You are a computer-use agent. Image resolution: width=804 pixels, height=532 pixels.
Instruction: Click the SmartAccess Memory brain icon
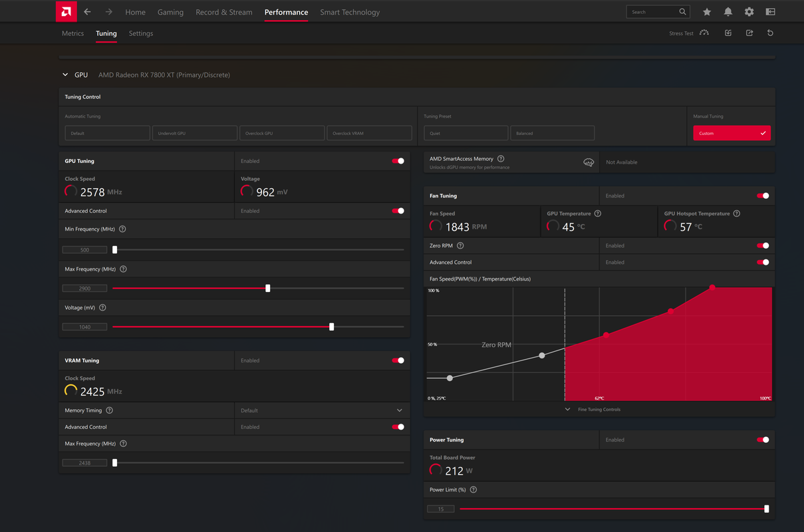589,162
